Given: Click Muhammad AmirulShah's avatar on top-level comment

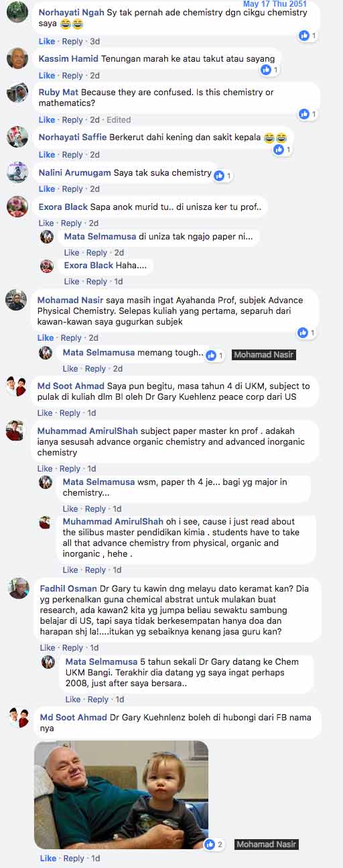Looking at the screenshot, I should pos(16,430).
